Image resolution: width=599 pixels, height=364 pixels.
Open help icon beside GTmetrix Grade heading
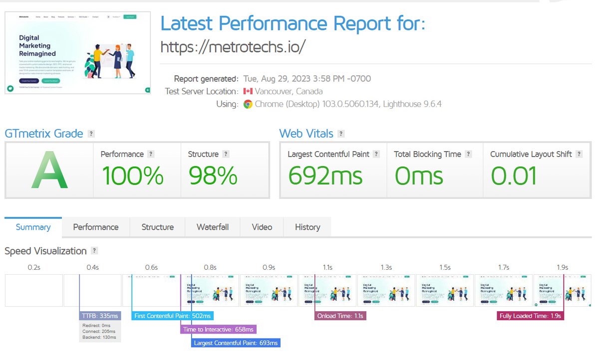pyautogui.click(x=91, y=134)
